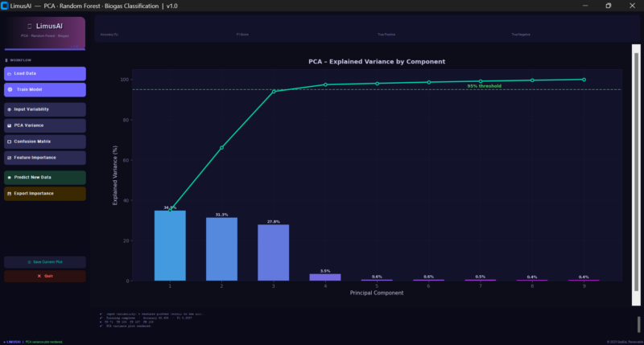
Task: Save Current Plot from the sidebar
Action: coord(44,262)
